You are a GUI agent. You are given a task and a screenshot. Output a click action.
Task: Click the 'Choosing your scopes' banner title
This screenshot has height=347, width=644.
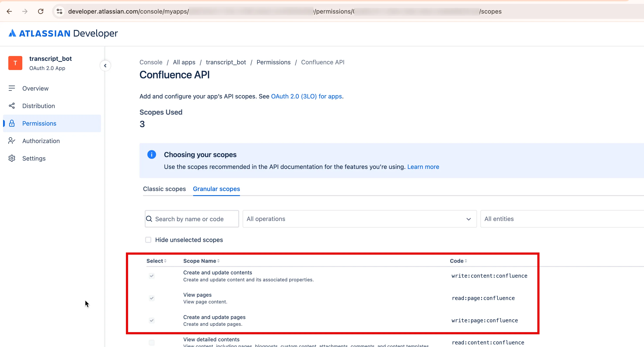pos(200,155)
